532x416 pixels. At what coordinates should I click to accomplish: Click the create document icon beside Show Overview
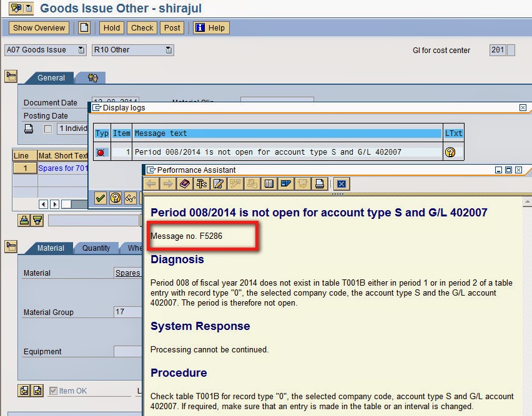[x=84, y=27]
